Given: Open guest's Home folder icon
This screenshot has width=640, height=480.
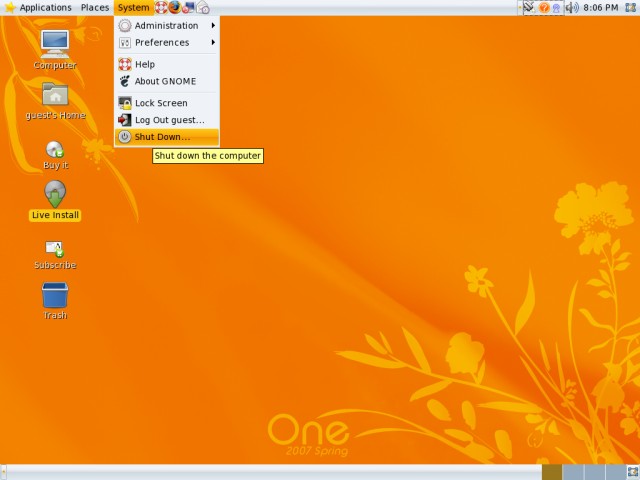Looking at the screenshot, I should 55,95.
